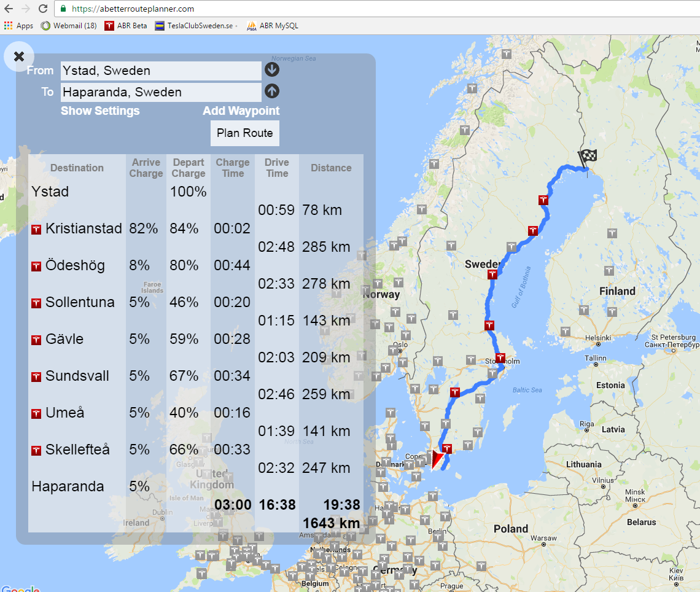Go forward in the browser
The width and height of the screenshot is (700, 592).
pyautogui.click(x=25, y=9)
